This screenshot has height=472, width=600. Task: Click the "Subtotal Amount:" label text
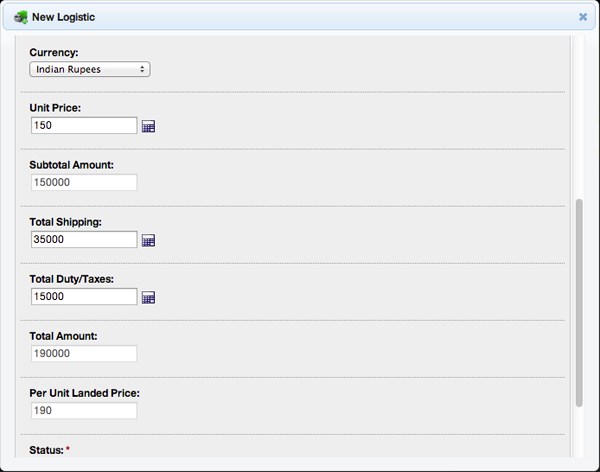[72, 165]
